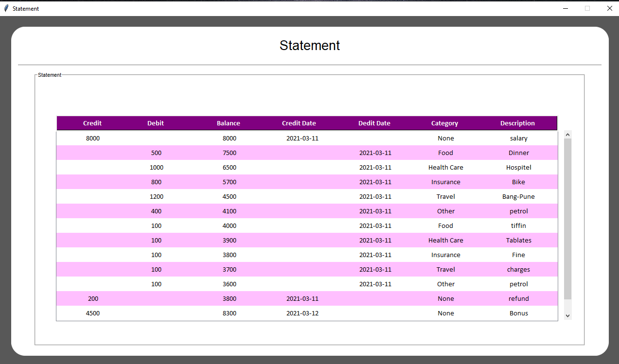Select the Dinner food expense row

[x=306, y=153]
